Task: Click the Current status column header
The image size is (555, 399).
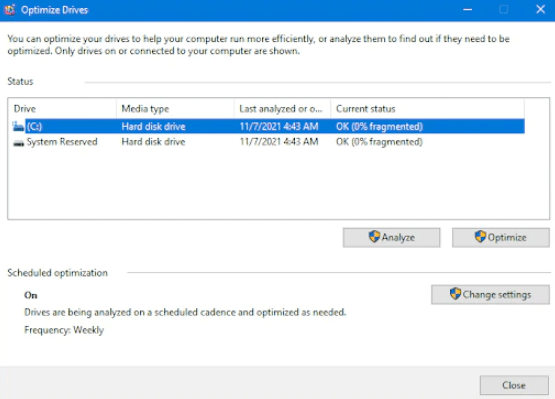Action: pyautogui.click(x=428, y=109)
